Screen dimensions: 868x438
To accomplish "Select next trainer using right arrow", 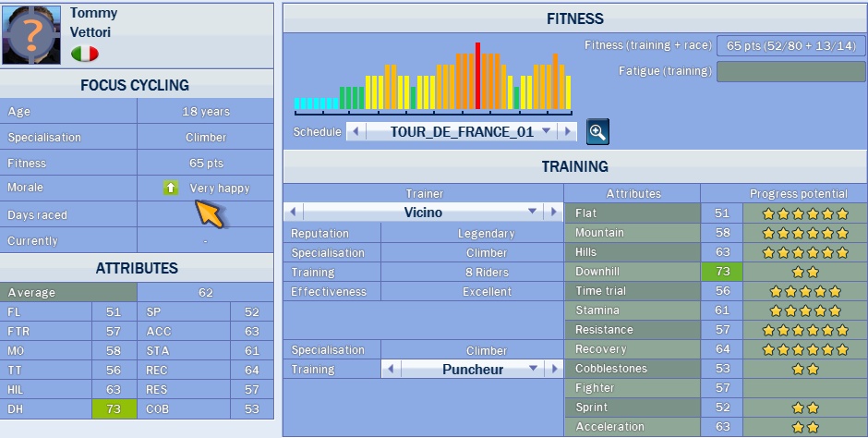I will (553, 213).
